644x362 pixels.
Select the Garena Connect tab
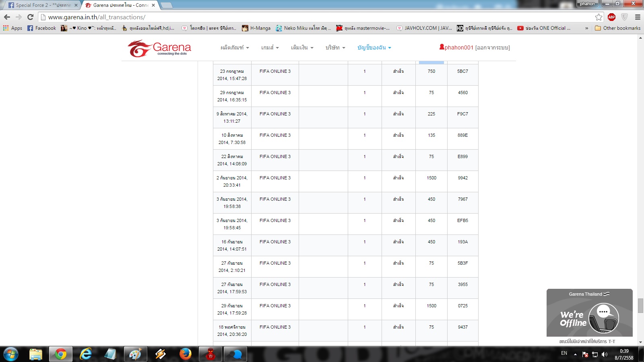tap(120, 5)
